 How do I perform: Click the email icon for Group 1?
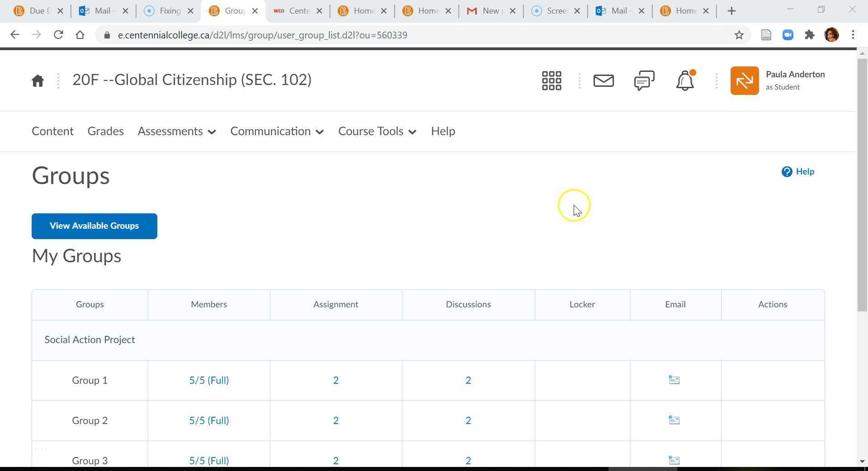point(674,380)
